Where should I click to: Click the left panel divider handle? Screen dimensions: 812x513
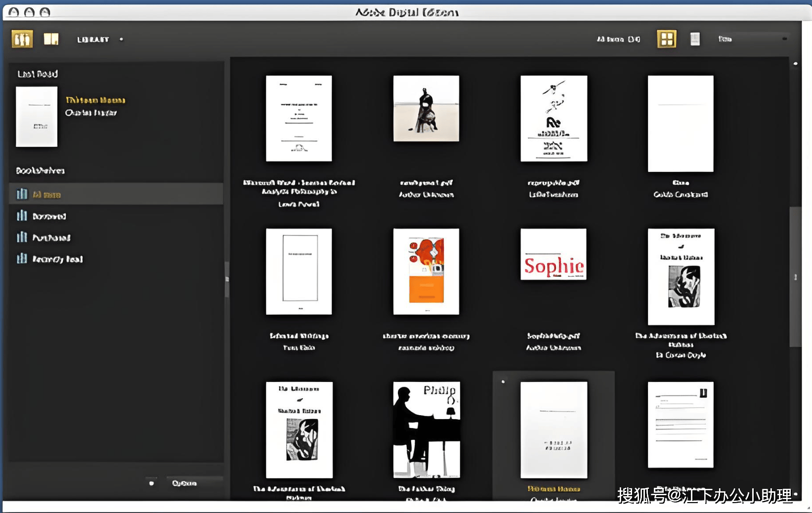click(227, 279)
